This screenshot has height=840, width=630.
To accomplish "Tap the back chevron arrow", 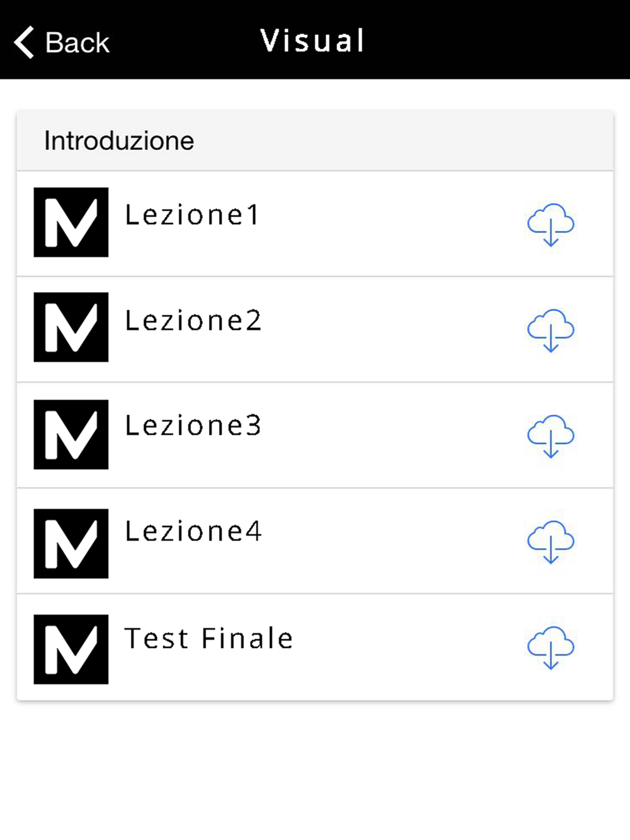I will coord(24,42).
